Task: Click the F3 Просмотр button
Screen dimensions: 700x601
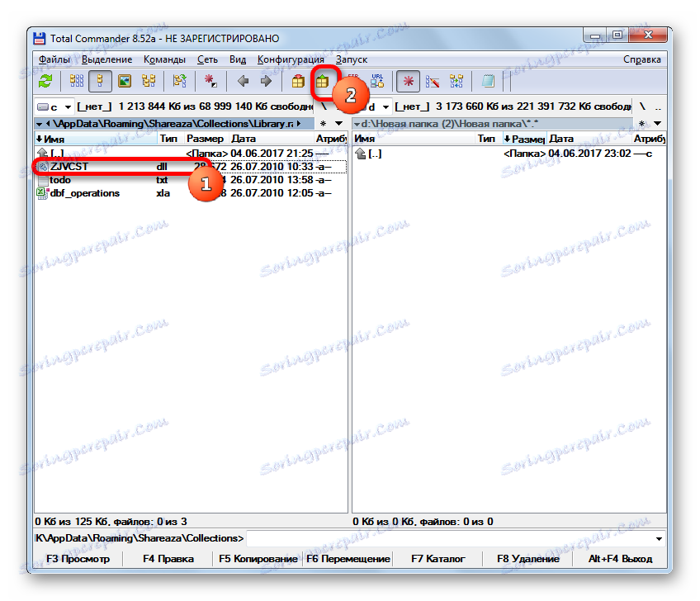Action: [78, 559]
